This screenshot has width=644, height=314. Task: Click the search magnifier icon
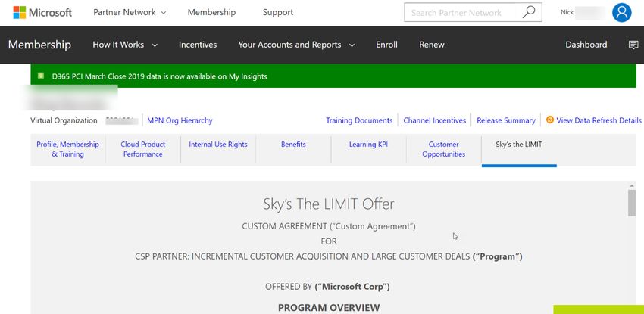tap(529, 12)
